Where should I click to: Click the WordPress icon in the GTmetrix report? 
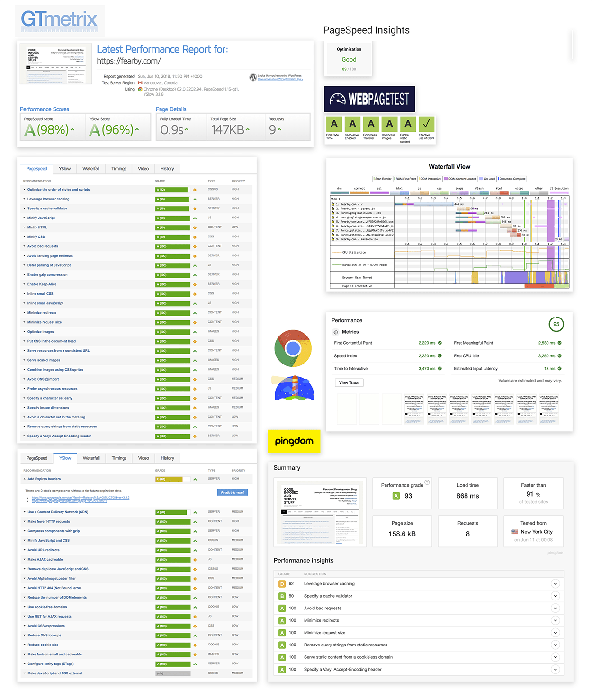pos(253,77)
